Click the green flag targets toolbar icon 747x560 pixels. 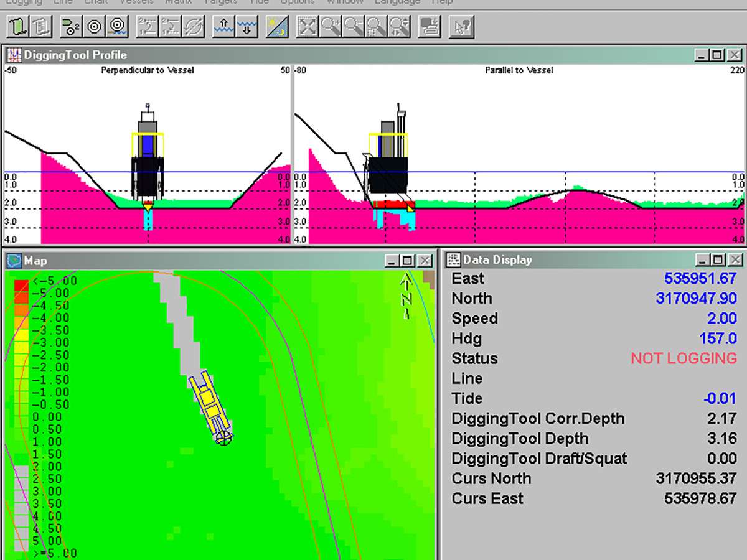click(72, 27)
